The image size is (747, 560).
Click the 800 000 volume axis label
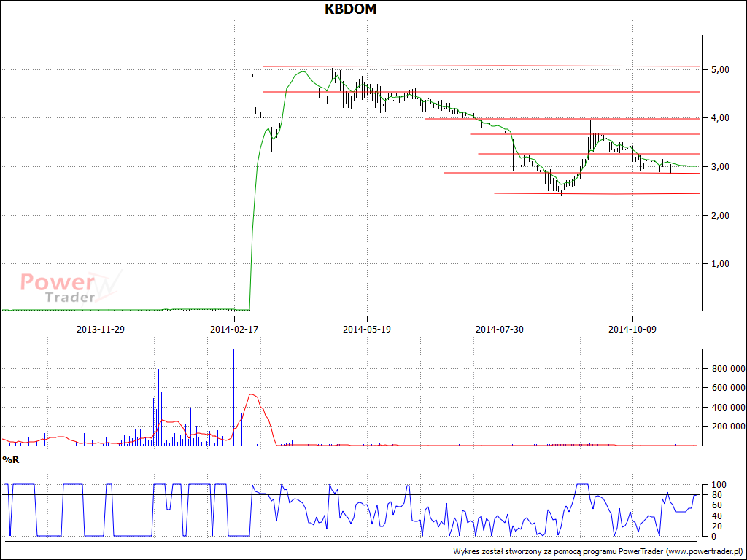tap(729, 368)
